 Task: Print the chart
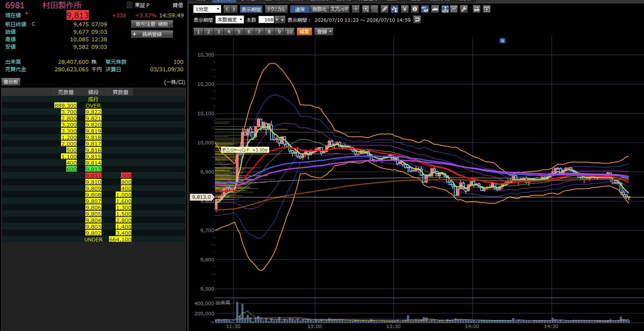coord(476,9)
